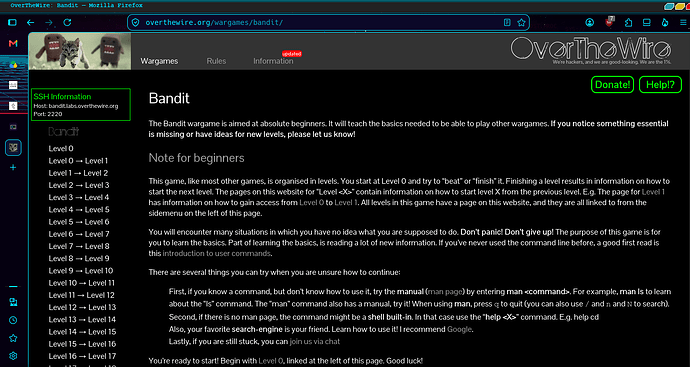This screenshot has width=690, height=367.
Task: Open Level 2 → Level 3 link
Action: 79,185
